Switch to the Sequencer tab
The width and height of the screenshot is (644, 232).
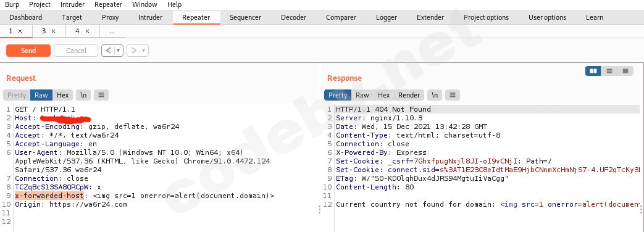pos(245,17)
